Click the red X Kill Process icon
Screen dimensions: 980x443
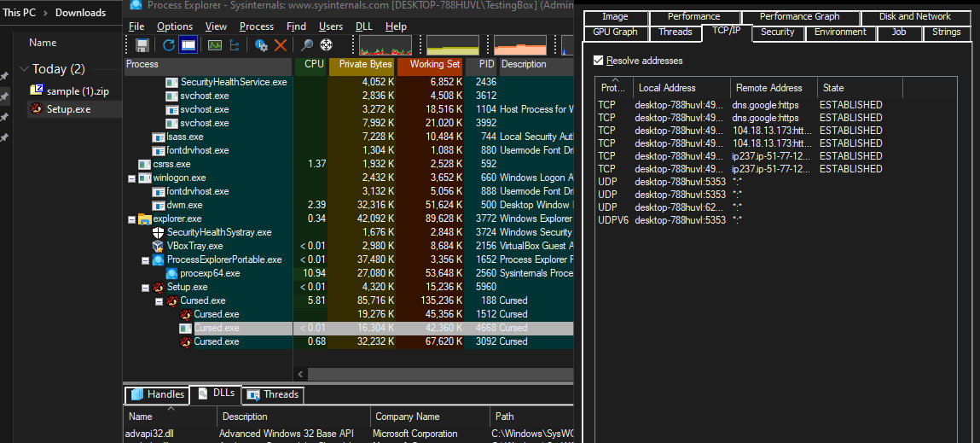coord(280,45)
